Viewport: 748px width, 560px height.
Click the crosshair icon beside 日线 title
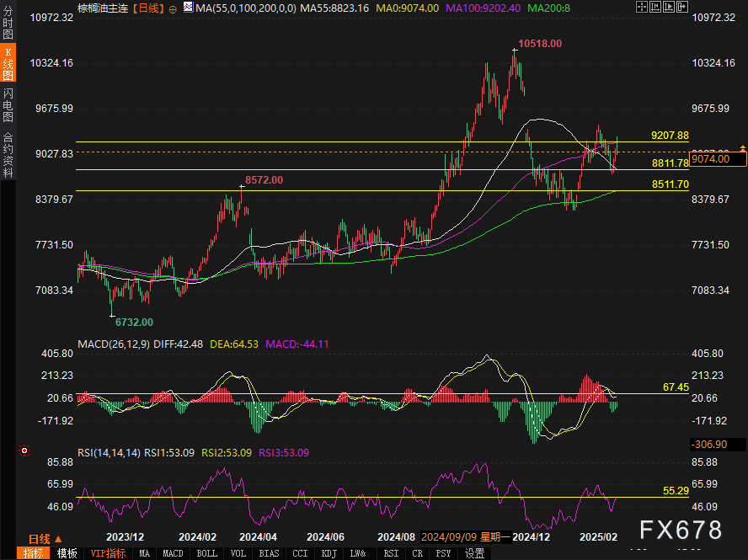coord(173,8)
